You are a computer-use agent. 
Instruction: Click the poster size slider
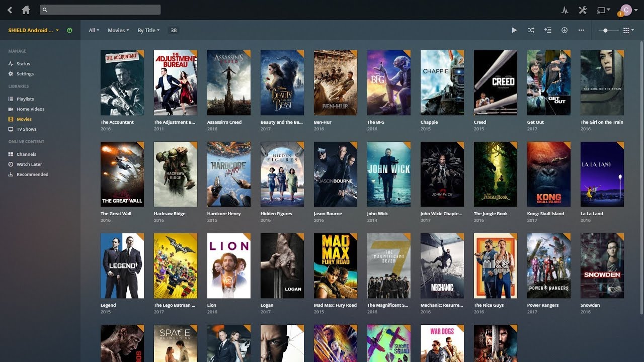point(605,30)
